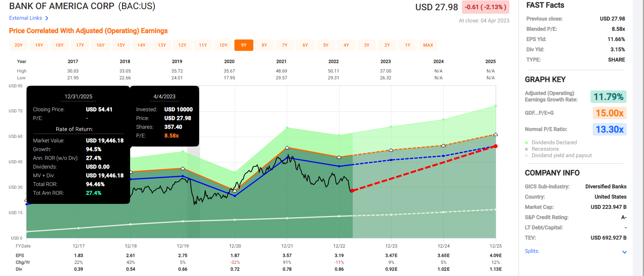Choose the 7Y range button
The width and height of the screenshot is (644, 276).
click(285, 45)
